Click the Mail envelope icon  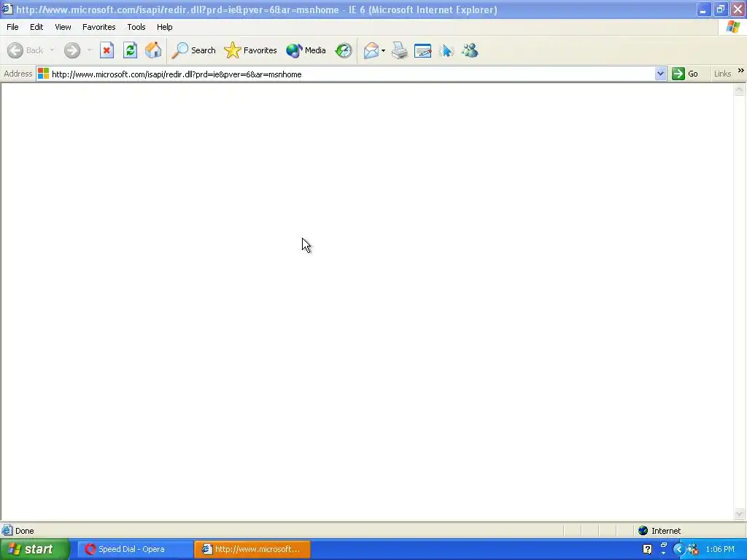point(371,50)
